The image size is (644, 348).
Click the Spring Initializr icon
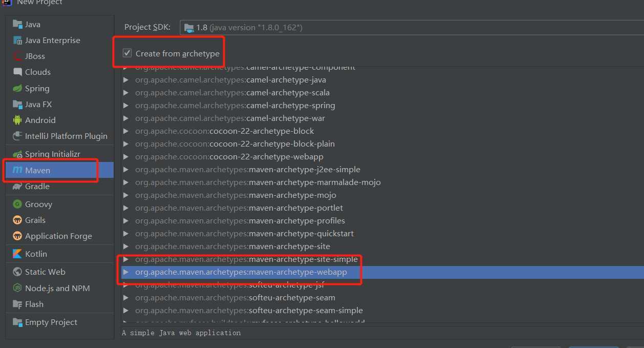(17, 154)
